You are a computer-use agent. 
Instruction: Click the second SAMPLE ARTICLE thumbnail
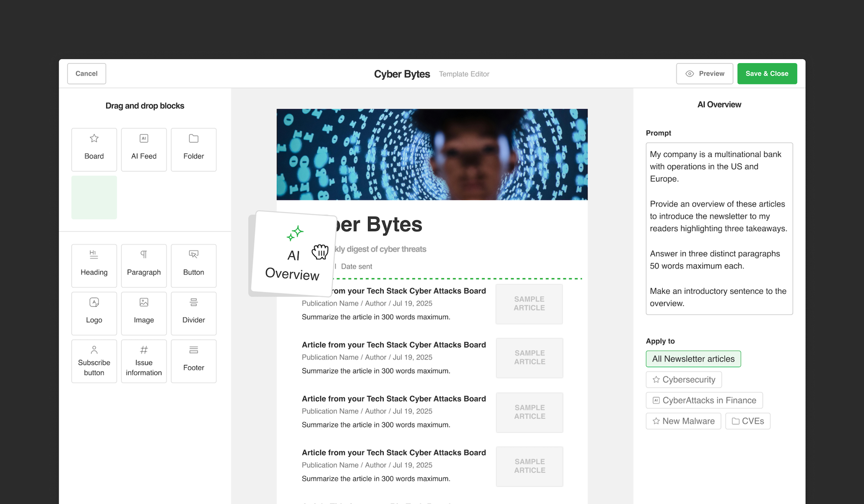pos(529,358)
